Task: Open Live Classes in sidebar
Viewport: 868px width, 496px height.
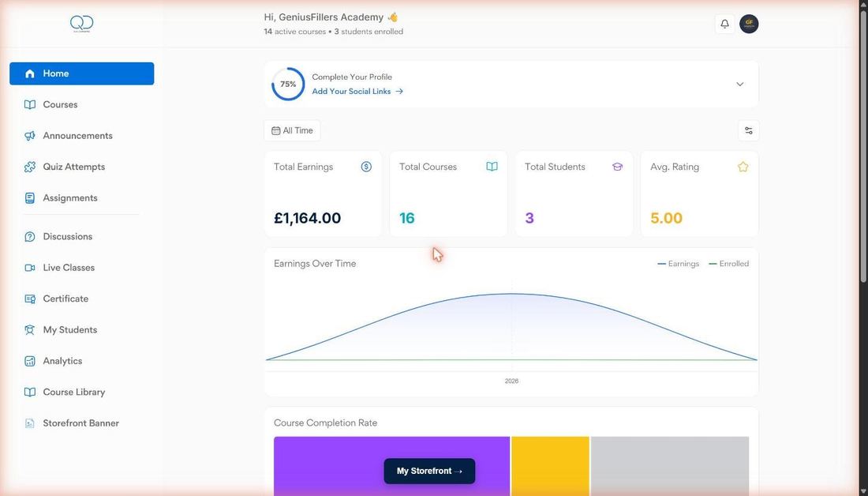Action: [82, 268]
